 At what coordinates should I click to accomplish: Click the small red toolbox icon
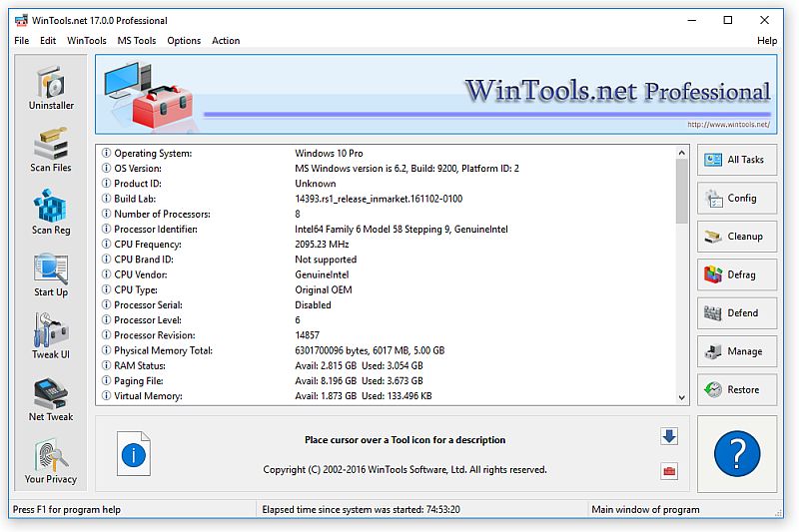pos(668,471)
